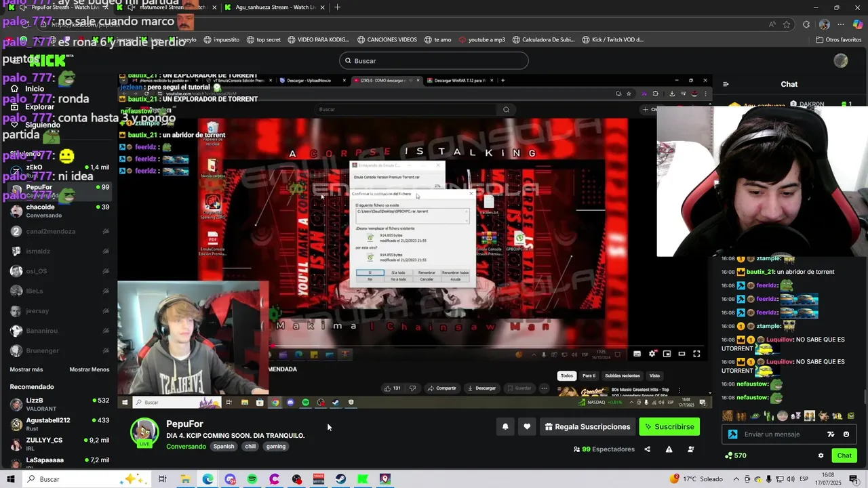Open chacoide followed channel
This screenshot has height=488, width=868.
click(x=59, y=211)
